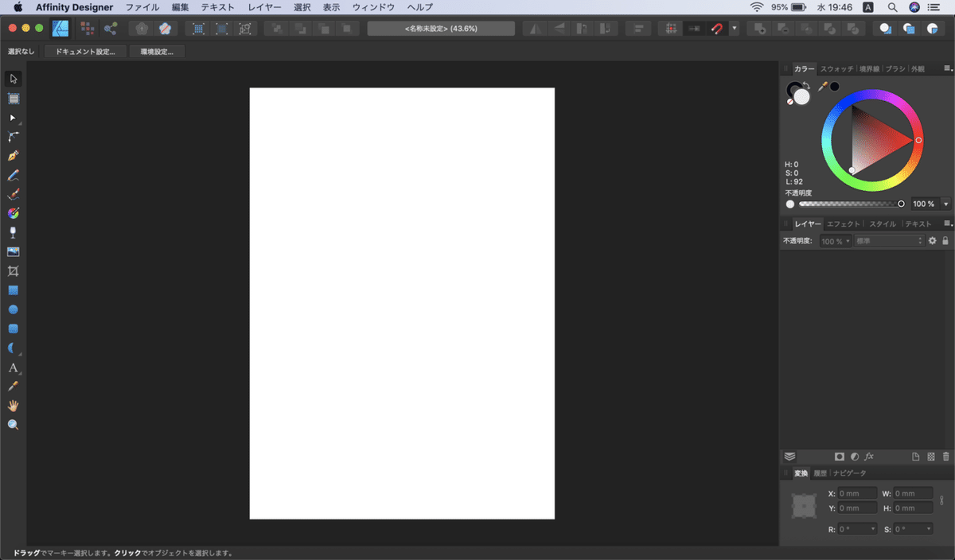
Task: Activate the Zoom magnifier tool
Action: 13,425
